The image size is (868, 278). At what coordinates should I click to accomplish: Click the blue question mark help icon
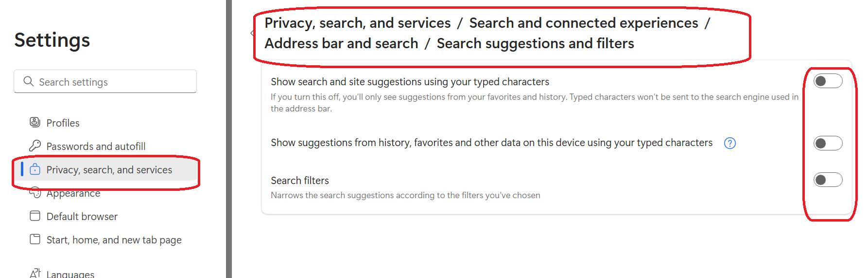pos(729,143)
